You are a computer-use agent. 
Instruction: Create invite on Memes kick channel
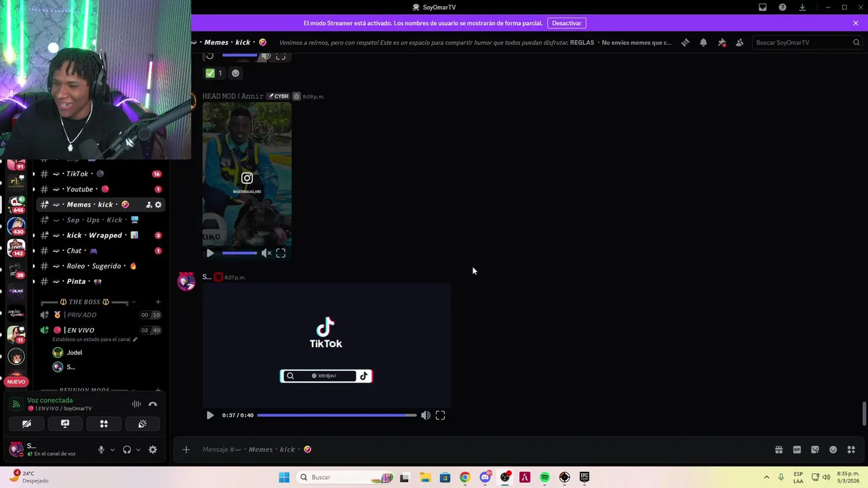click(x=149, y=205)
